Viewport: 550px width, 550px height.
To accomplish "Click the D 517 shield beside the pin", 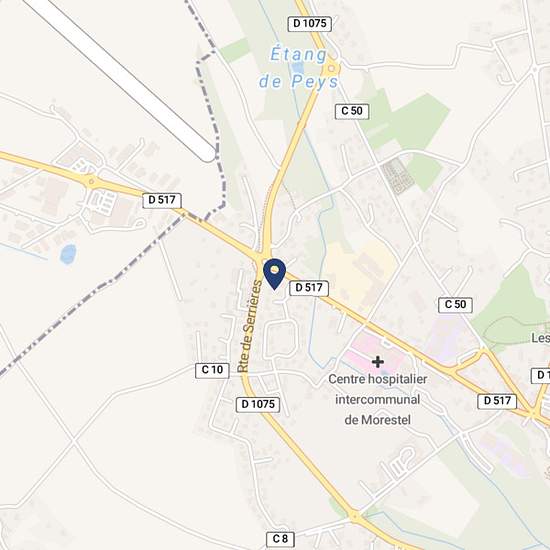I will pos(309,288).
